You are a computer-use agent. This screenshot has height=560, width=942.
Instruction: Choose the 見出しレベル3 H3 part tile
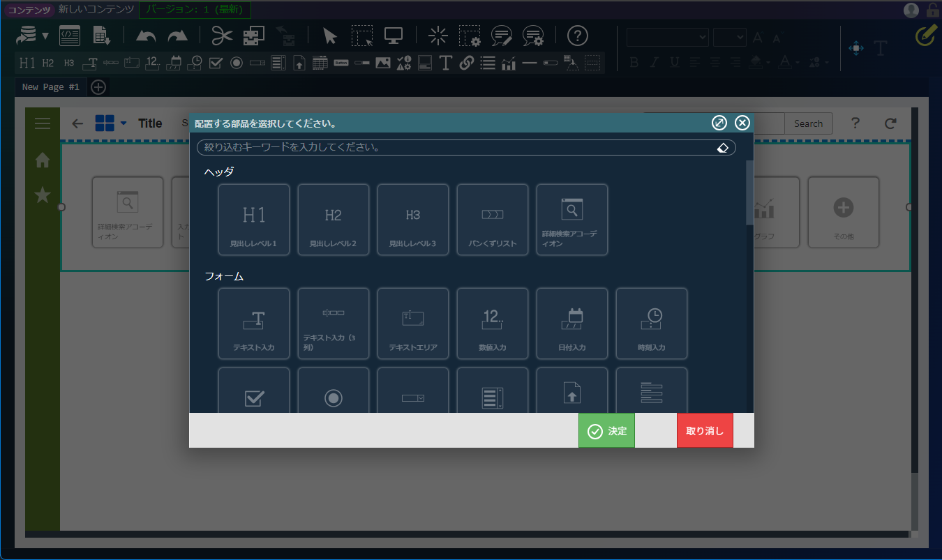pos(413,220)
